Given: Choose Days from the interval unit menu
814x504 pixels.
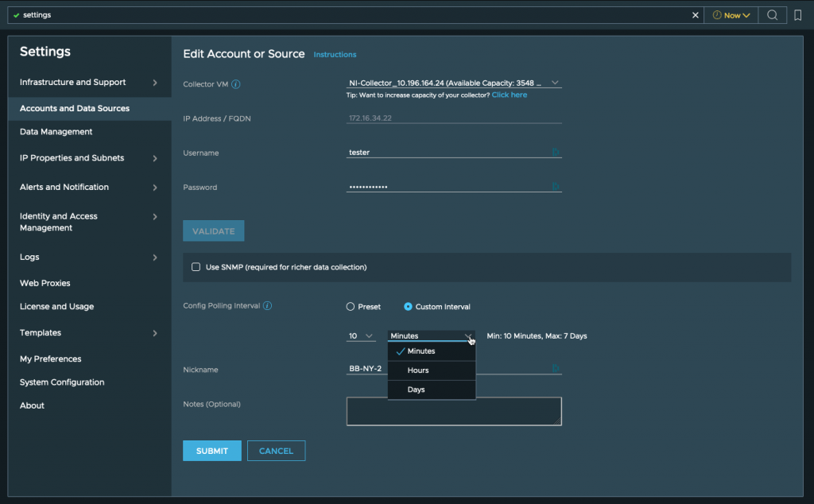Looking at the screenshot, I should [417, 390].
